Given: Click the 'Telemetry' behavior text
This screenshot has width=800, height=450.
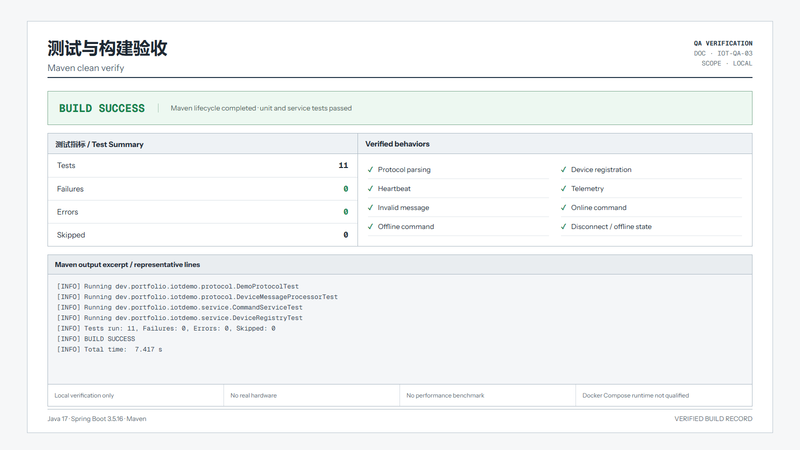Looking at the screenshot, I should point(587,188).
